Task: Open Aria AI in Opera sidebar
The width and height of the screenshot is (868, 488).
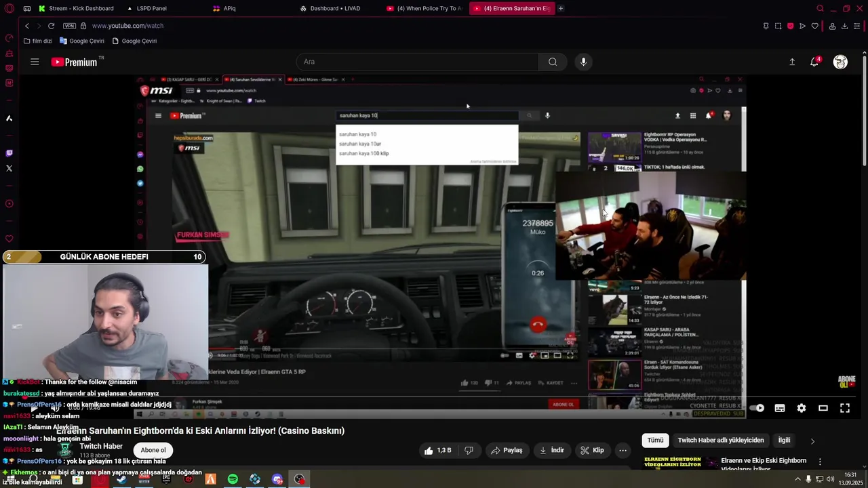Action: [x=9, y=118]
